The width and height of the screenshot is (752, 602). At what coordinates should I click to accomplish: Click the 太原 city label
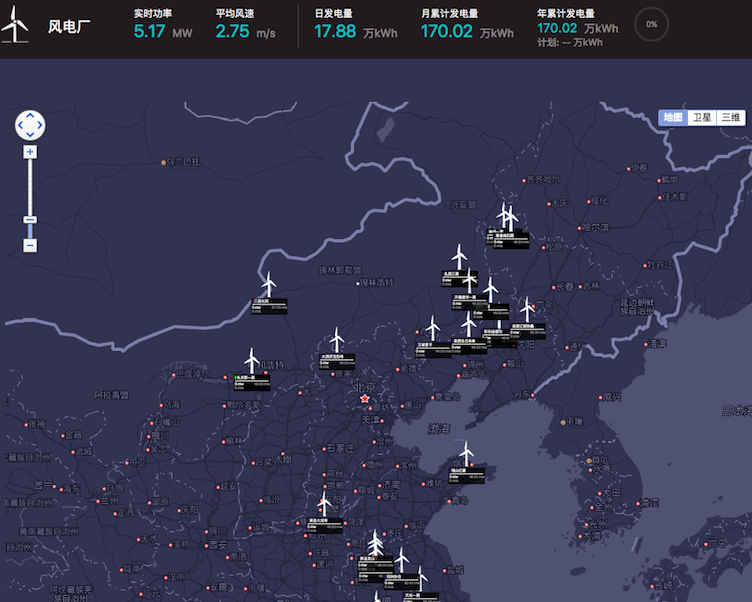[x=282, y=460]
